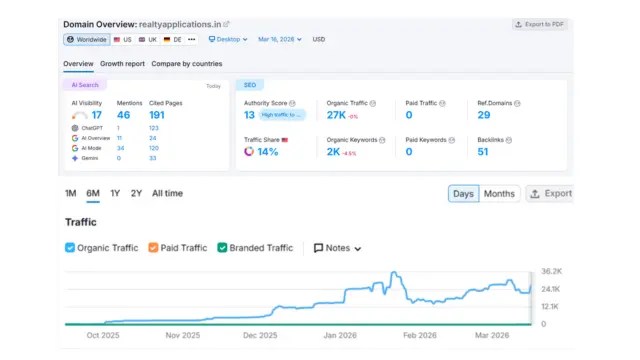The width and height of the screenshot is (640, 360).
Task: Select the Worldwide region filter
Action: click(x=87, y=40)
